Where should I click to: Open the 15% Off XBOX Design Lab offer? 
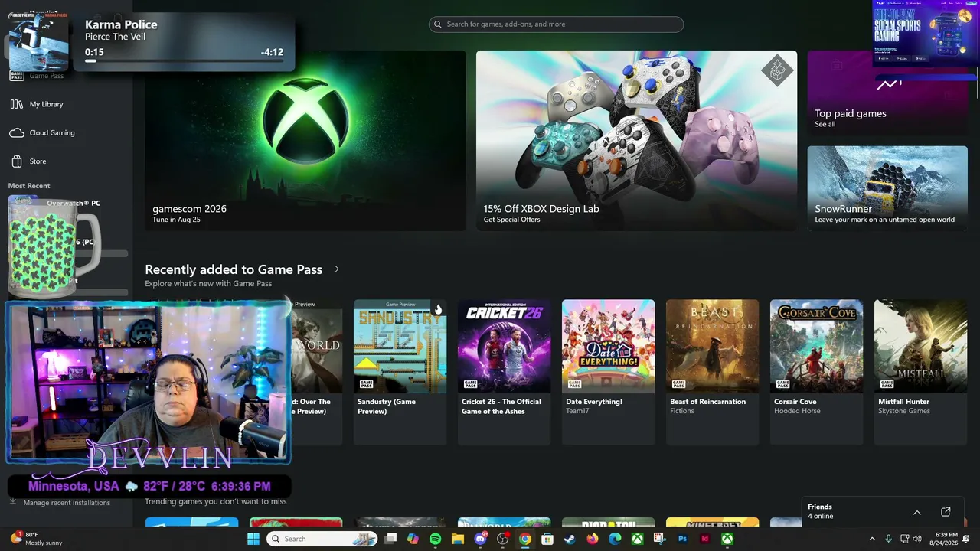pyautogui.click(x=636, y=141)
